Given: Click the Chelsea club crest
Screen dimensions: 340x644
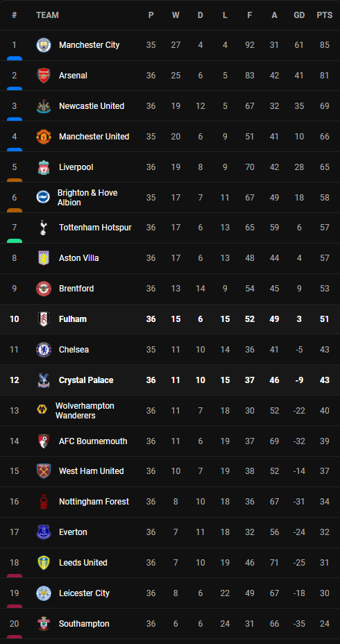Looking at the screenshot, I should click(x=44, y=350).
